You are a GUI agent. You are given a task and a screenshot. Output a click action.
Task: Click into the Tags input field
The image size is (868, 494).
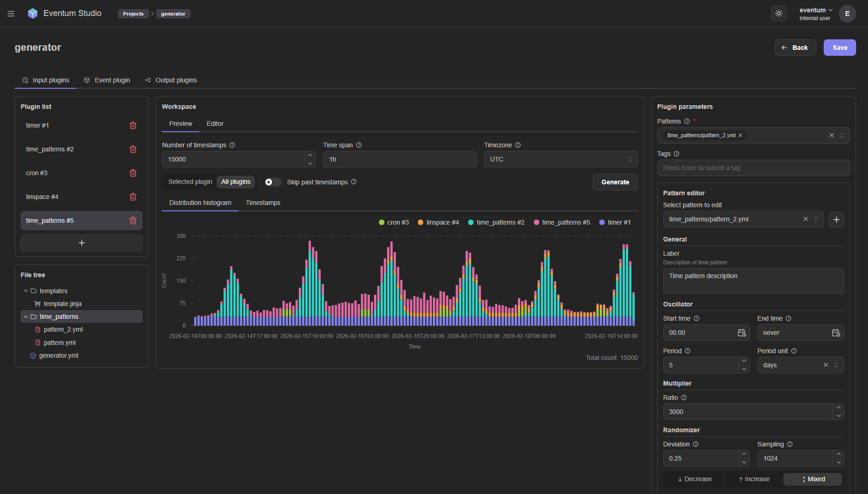click(x=753, y=168)
